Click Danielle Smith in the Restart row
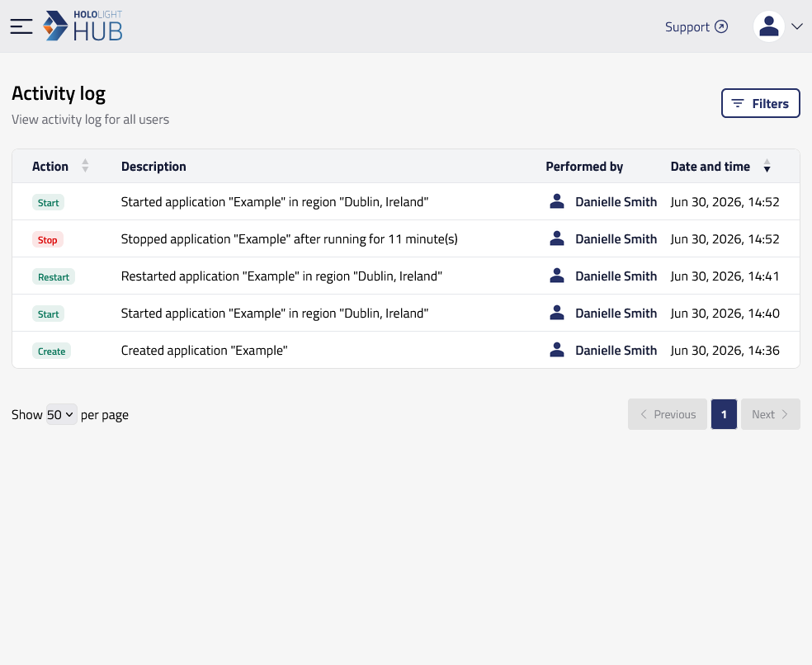Viewport: 812px width, 665px height. pos(616,276)
